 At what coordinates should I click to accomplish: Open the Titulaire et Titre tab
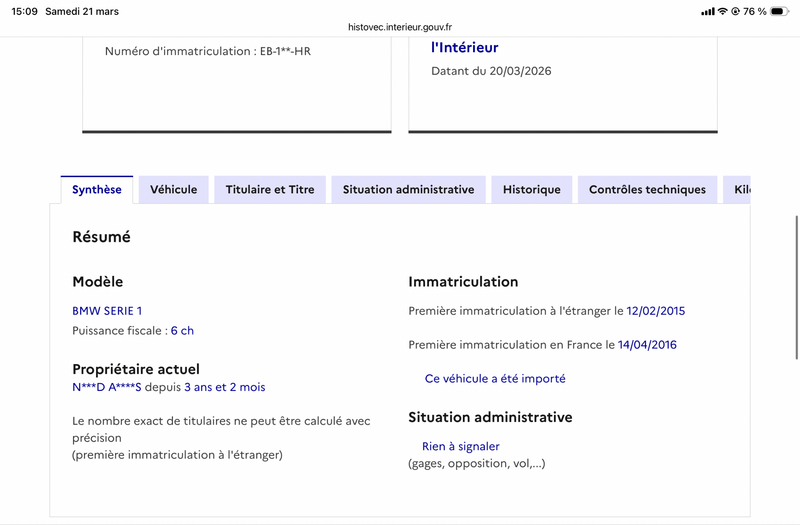(270, 189)
